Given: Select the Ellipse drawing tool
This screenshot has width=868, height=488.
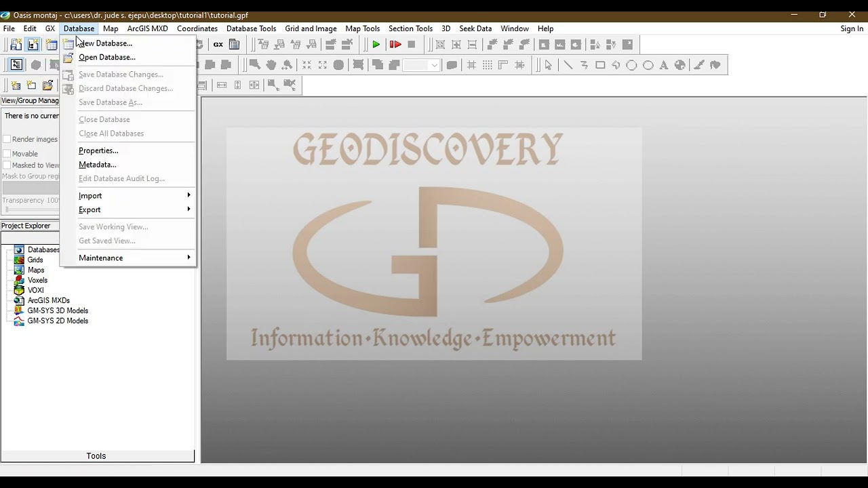Looking at the screenshot, I should (648, 65).
